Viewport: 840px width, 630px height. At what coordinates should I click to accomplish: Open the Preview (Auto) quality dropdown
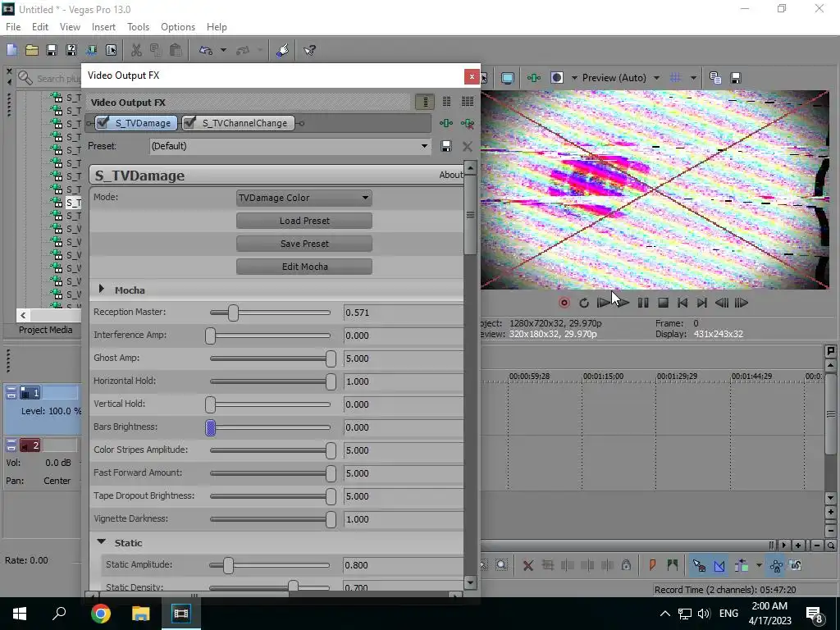tap(656, 78)
